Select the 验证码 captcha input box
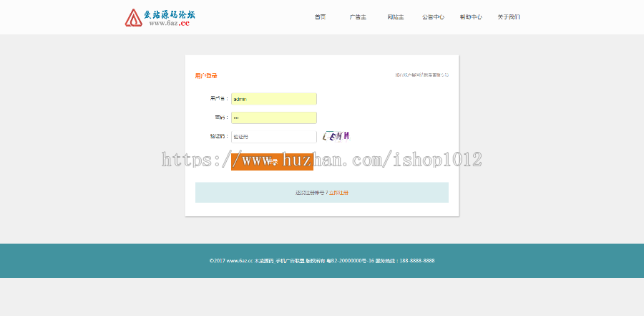The height and width of the screenshot is (316, 644). pos(273,136)
